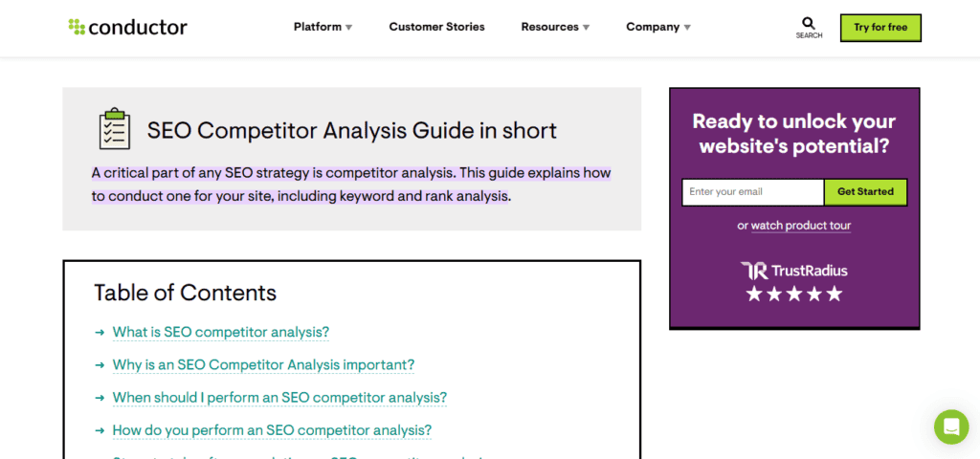980x459 pixels.
Task: Click the Enter your email field
Action: pyautogui.click(x=753, y=191)
